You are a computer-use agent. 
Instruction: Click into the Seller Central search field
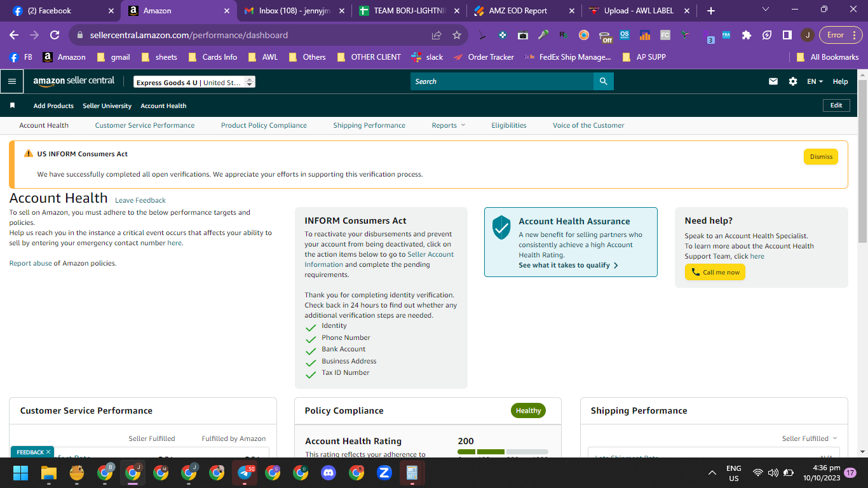[502, 81]
